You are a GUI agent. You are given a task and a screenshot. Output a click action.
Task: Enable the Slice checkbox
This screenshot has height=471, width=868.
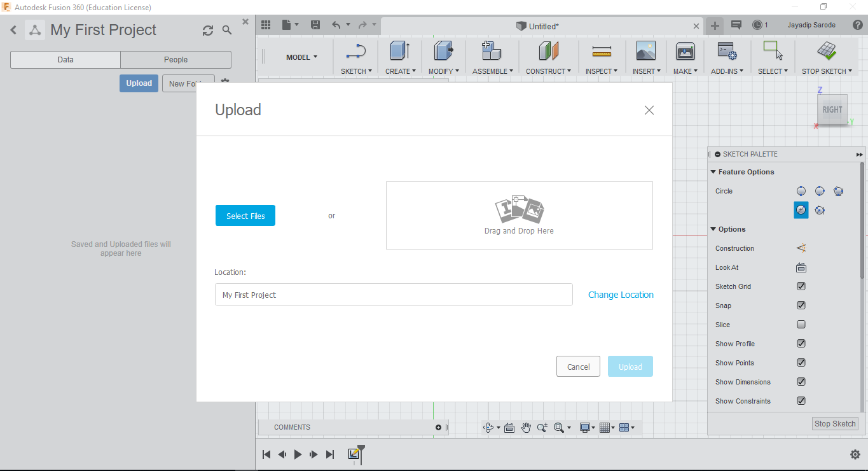pos(801,325)
